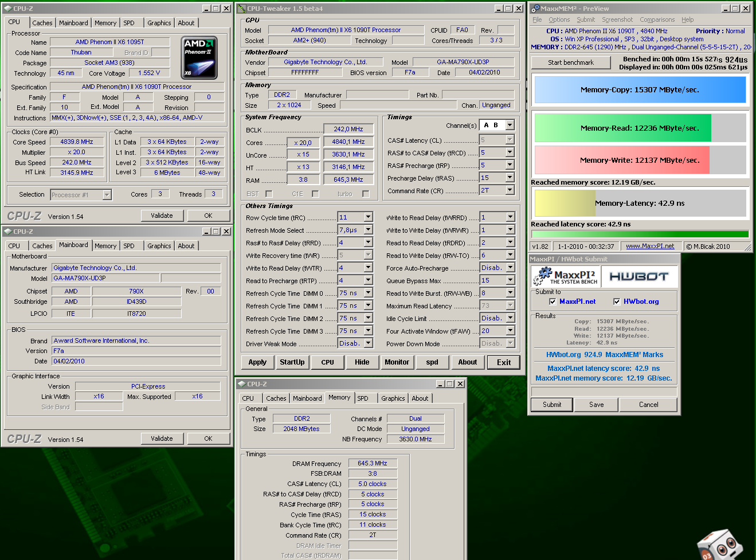Click Submit in the HWbot Submit dialog

tap(552, 405)
